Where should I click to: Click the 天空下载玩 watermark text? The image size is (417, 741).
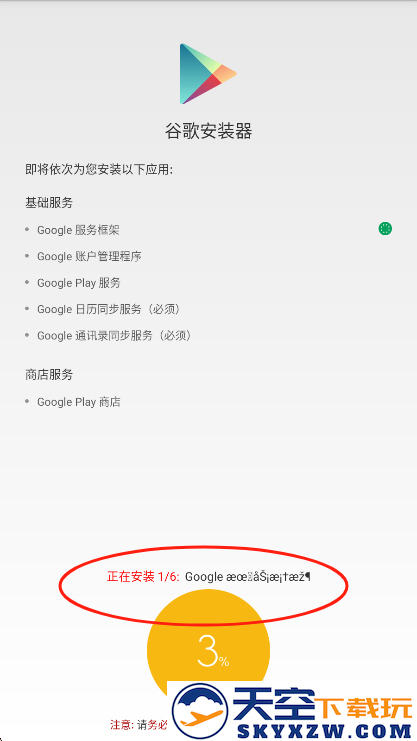click(322, 706)
